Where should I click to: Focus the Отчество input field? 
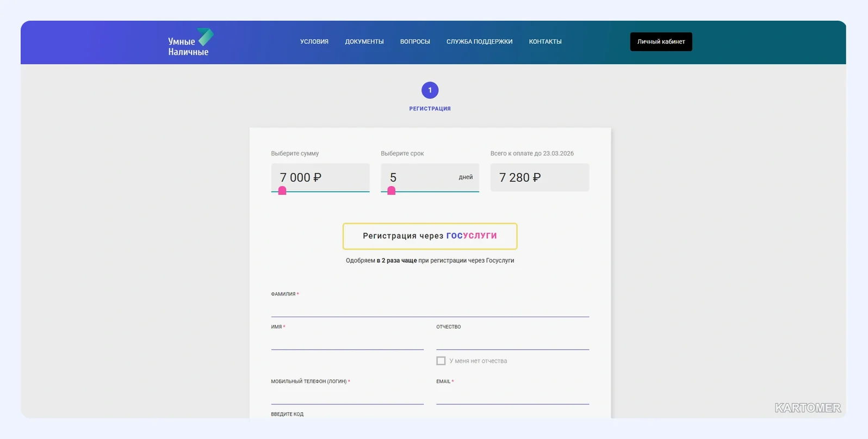(x=512, y=342)
